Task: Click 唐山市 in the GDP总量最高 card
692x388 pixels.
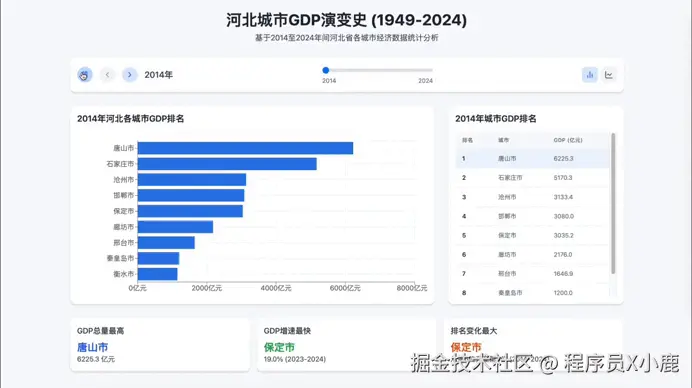Action: tap(92, 347)
